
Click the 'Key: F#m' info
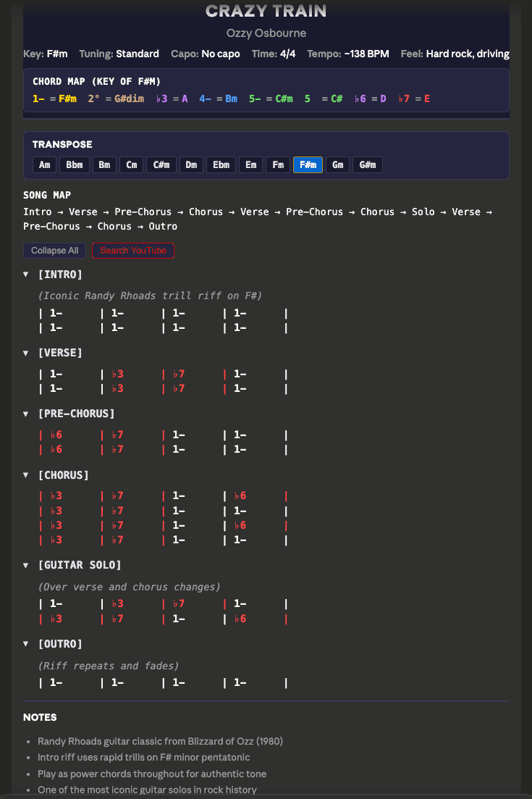point(46,54)
